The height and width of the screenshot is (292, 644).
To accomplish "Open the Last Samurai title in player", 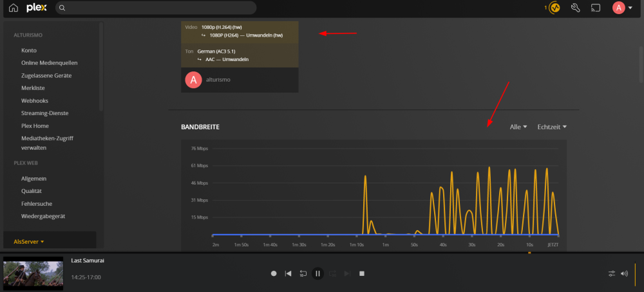I will (x=88, y=260).
